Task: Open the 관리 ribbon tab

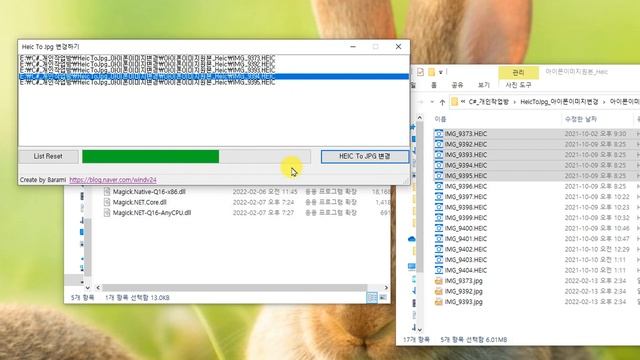Action: click(x=518, y=72)
